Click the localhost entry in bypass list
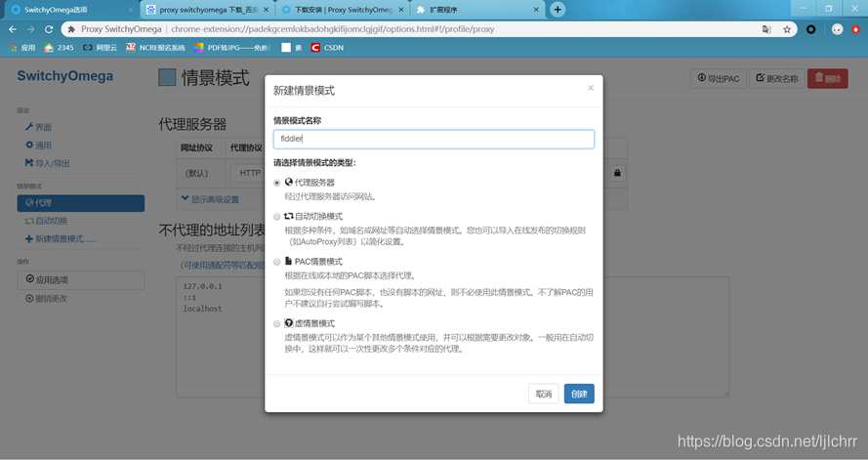This screenshot has width=868, height=460. point(203,309)
